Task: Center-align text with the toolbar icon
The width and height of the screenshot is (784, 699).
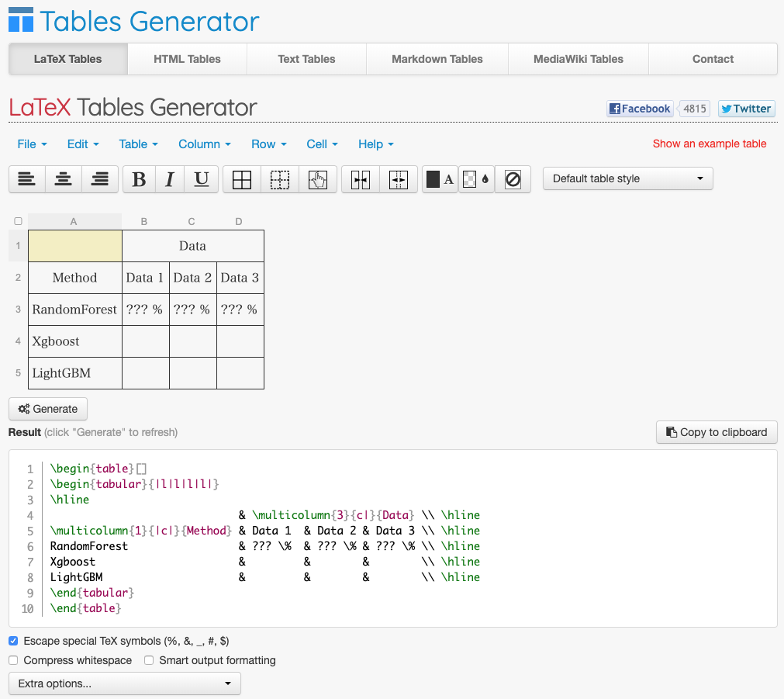Action: (64, 179)
